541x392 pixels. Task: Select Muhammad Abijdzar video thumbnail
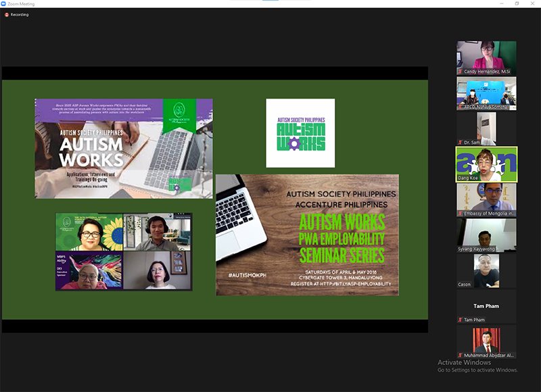pos(486,342)
